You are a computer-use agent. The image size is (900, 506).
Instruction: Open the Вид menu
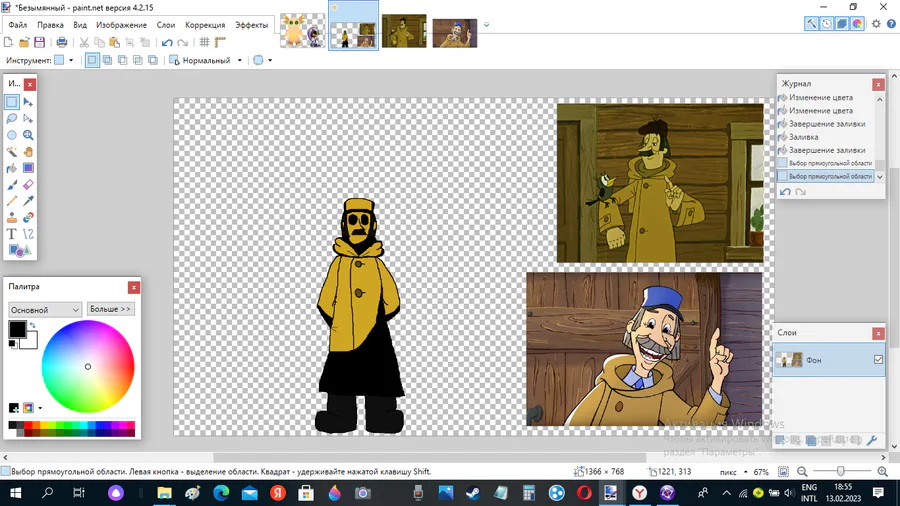[80, 25]
